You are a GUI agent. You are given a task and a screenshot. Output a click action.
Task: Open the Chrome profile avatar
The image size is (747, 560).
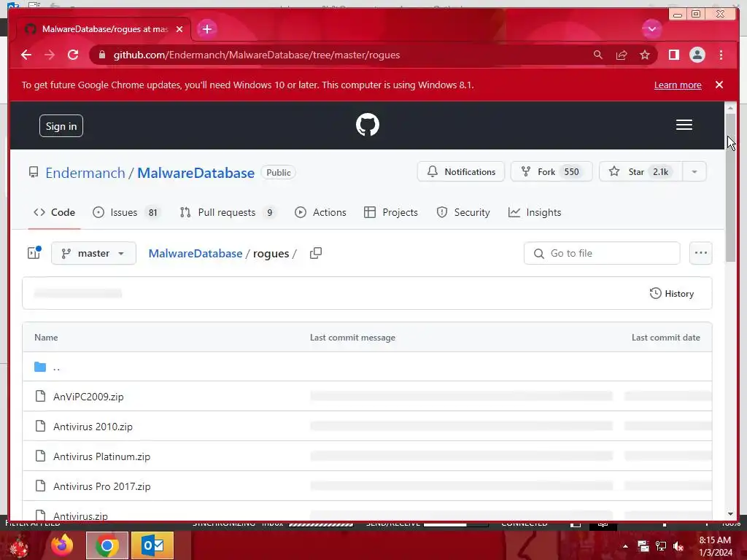pos(697,55)
